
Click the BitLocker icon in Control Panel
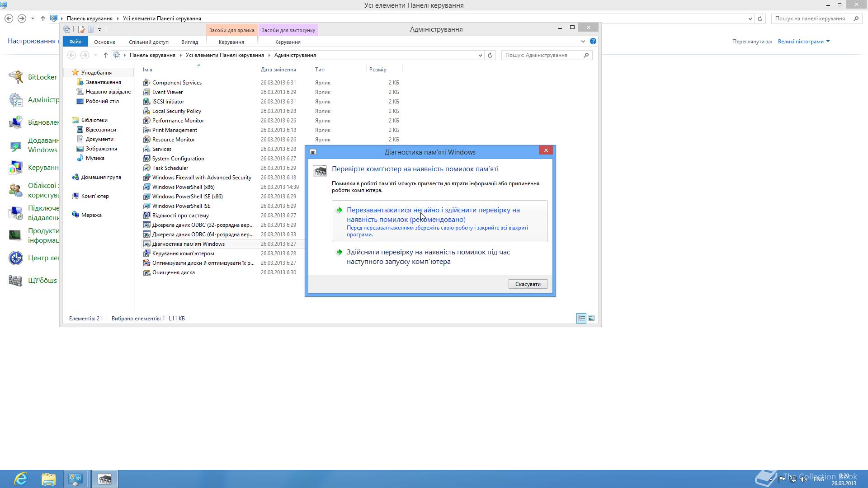[16, 77]
